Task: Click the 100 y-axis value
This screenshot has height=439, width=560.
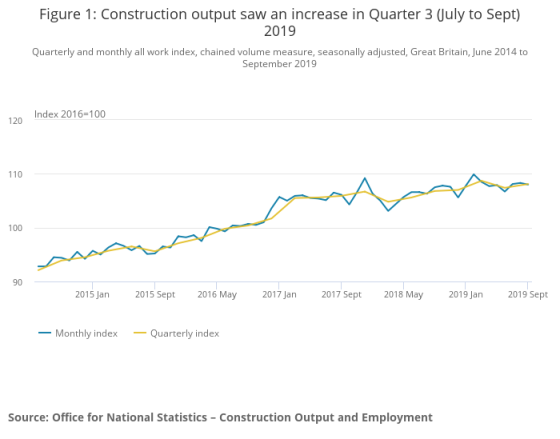Action: click(x=15, y=228)
